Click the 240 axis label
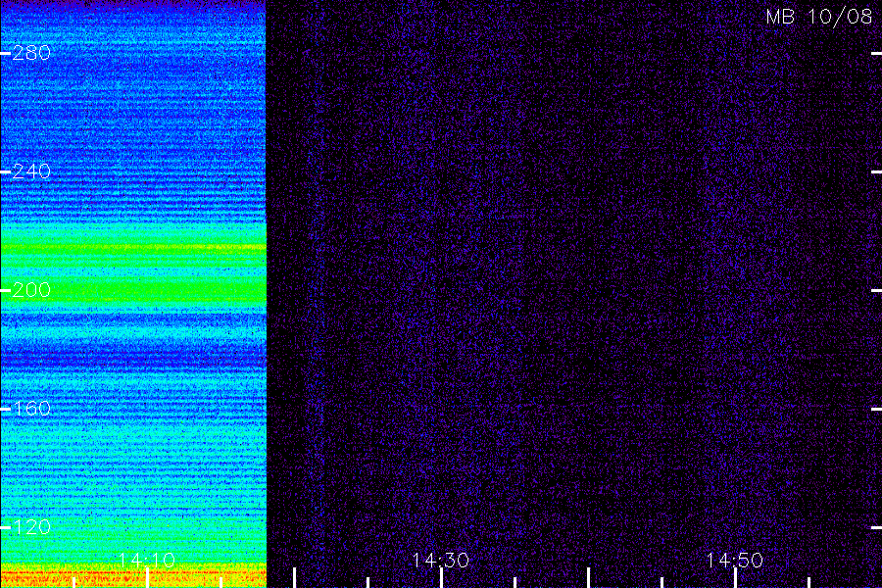This screenshot has height=588, width=882. point(31,171)
